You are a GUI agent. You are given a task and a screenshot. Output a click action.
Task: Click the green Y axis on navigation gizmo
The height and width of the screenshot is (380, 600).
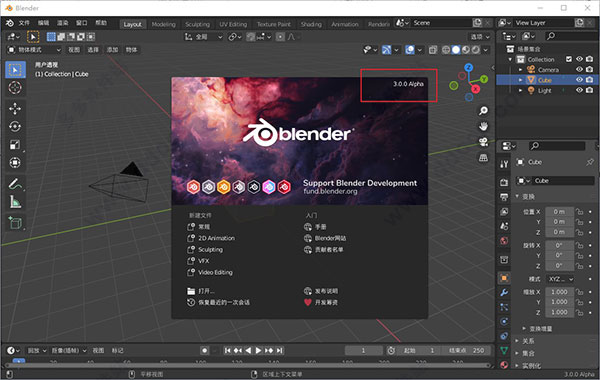point(484,79)
